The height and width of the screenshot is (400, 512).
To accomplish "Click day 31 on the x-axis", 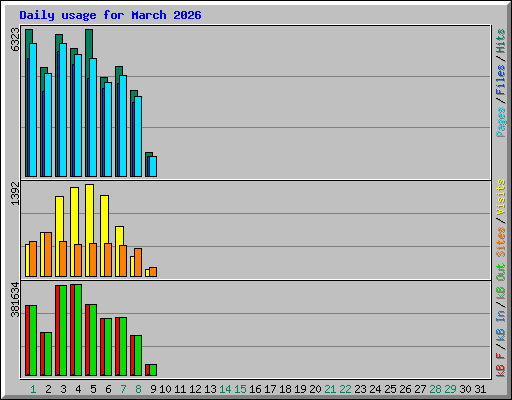I will click(x=480, y=389).
